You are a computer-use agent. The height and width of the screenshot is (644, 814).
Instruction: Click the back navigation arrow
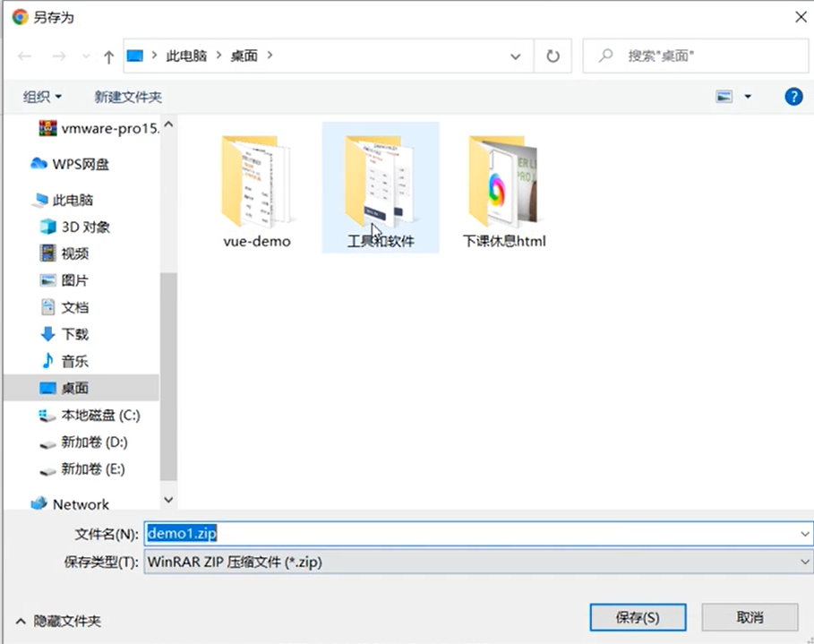(25, 56)
